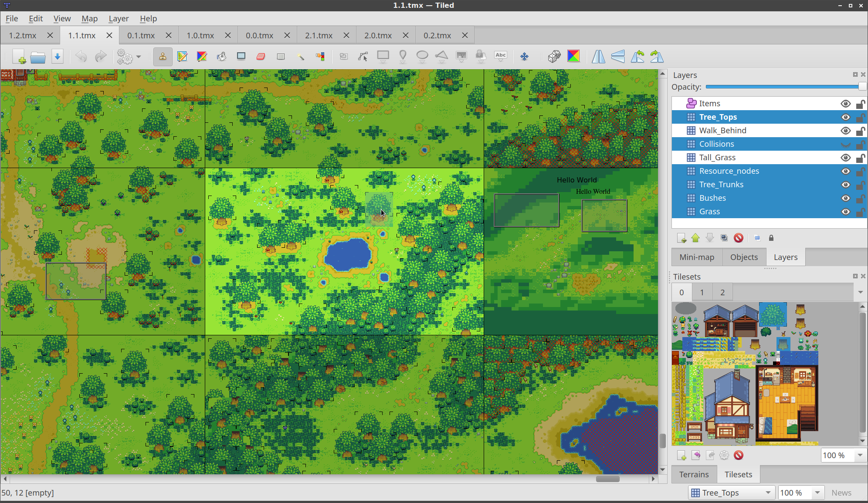Switch to the Terrains panel tab

[x=692, y=474]
